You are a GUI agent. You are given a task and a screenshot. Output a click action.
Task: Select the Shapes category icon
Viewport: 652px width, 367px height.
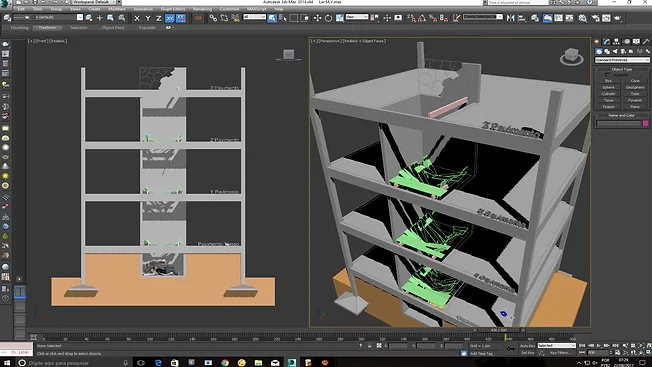607,51
